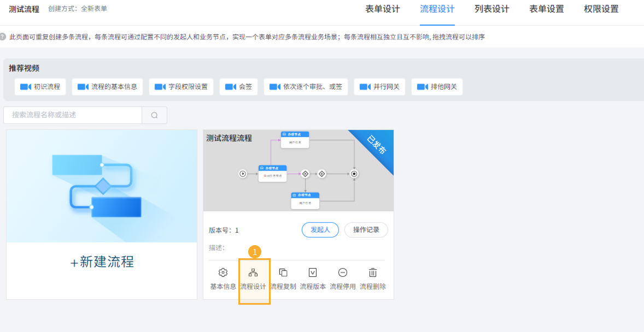Play the 流程的基本信息 video

tap(108, 87)
